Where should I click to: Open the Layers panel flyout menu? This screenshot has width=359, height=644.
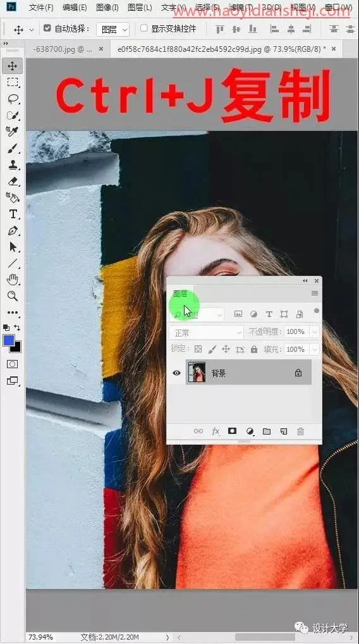tap(315, 294)
